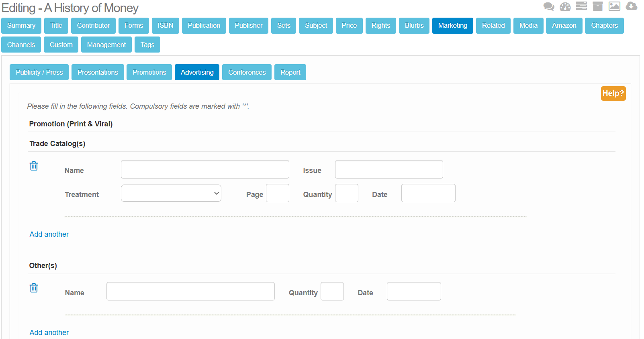Click the image picture icon
Viewport: 644px width, 339px height.
point(614,6)
